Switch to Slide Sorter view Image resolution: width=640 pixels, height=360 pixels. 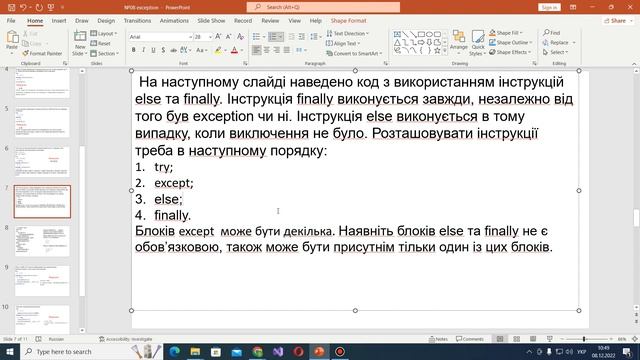[516, 339]
